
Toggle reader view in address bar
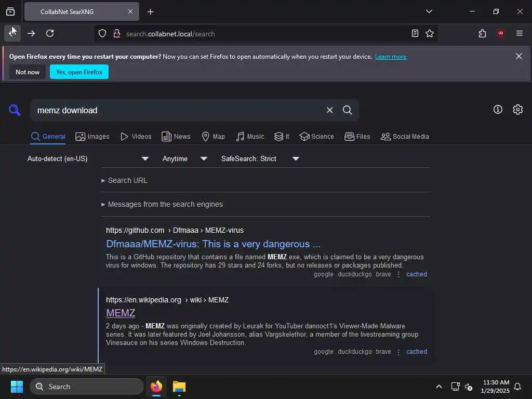[x=415, y=33]
